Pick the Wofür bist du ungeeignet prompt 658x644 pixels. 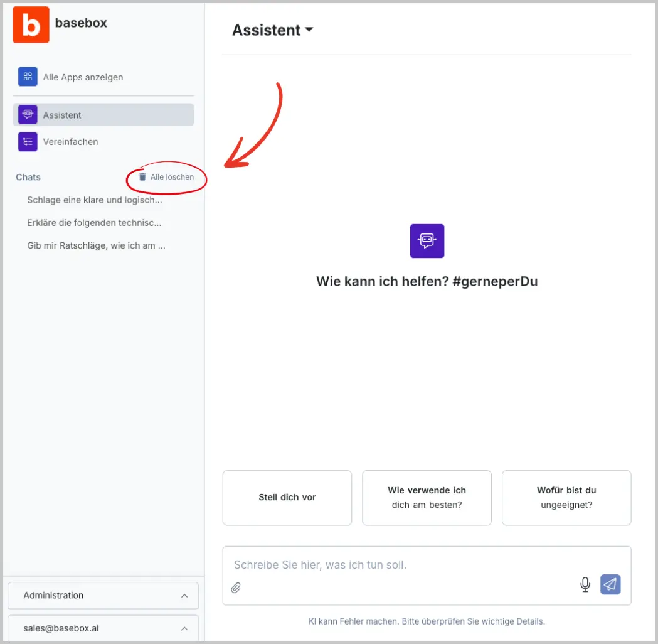566,498
